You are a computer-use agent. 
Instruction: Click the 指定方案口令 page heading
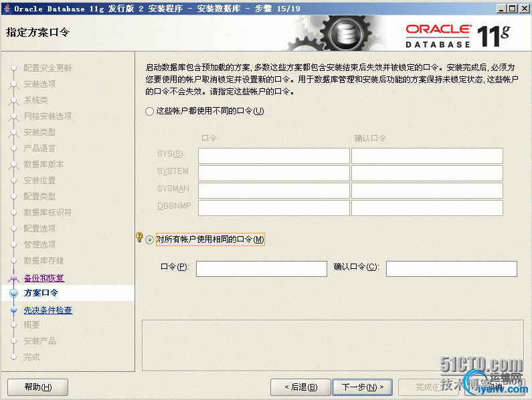tap(37, 32)
